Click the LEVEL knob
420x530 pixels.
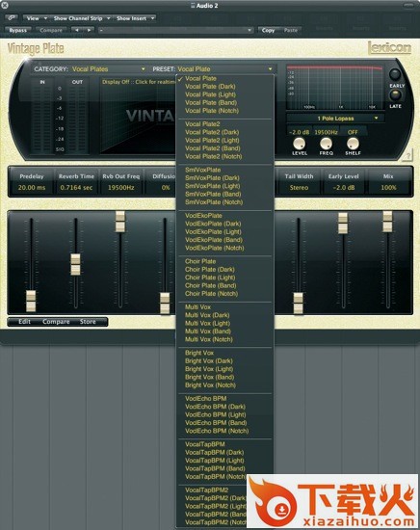(x=299, y=144)
